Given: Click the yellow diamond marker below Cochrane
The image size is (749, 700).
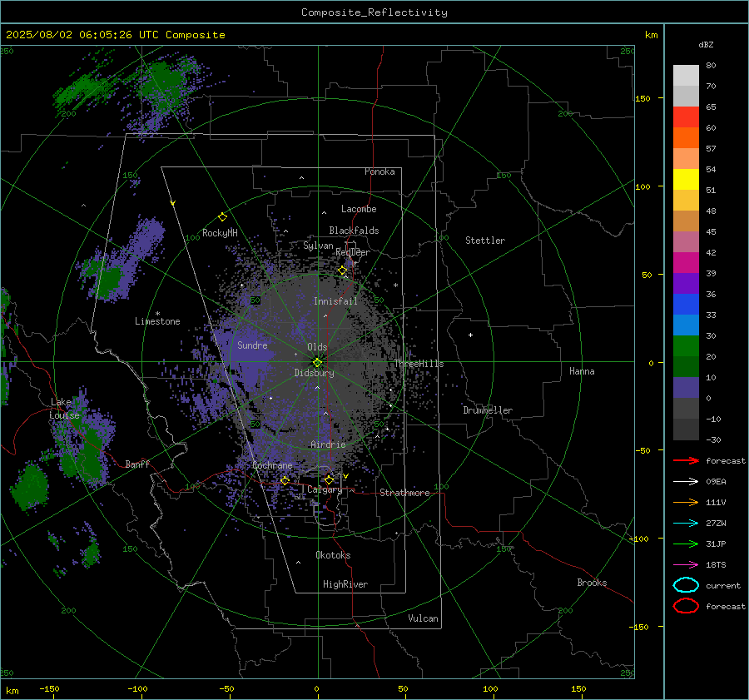Looking at the screenshot, I should click(x=285, y=481).
